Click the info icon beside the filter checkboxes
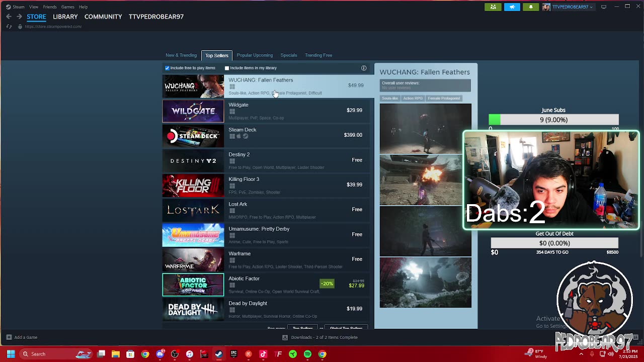 click(x=364, y=68)
